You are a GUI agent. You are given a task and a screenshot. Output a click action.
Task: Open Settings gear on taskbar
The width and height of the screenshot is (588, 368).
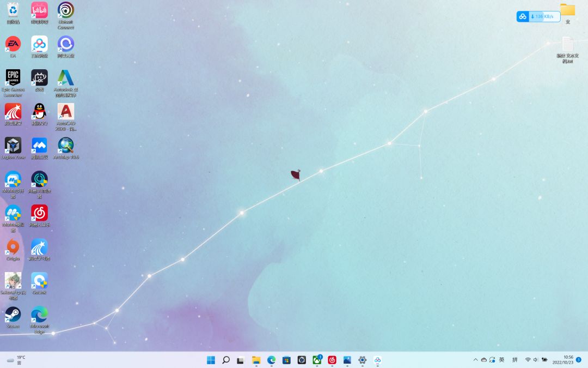362,360
